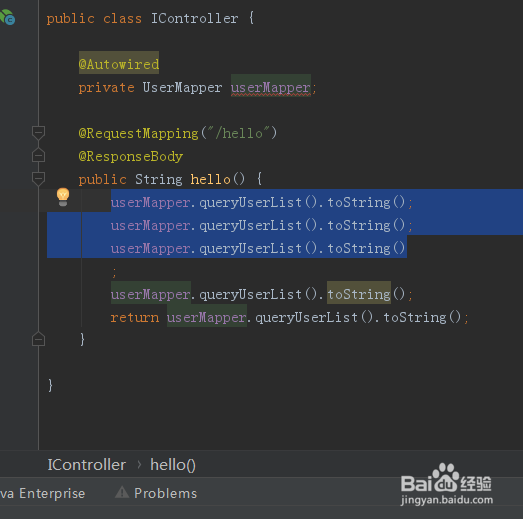Click the final closing brace of the class
The image size is (523, 519).
(50, 385)
